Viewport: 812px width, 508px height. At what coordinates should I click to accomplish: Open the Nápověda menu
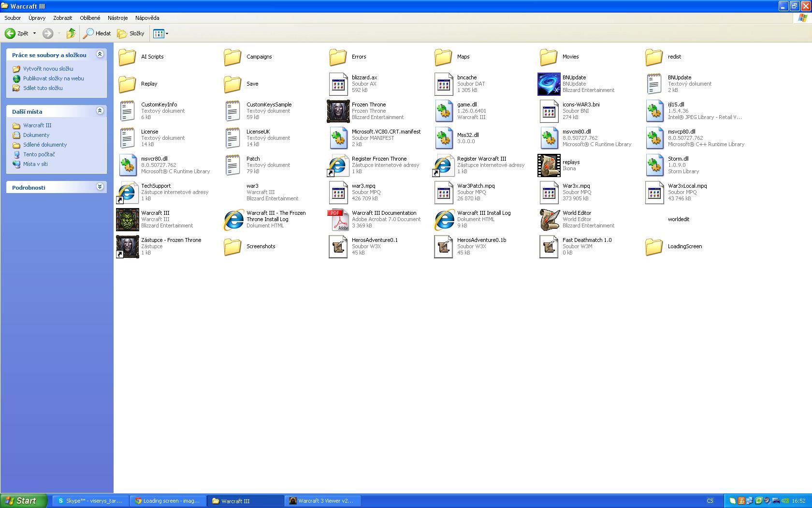point(147,18)
